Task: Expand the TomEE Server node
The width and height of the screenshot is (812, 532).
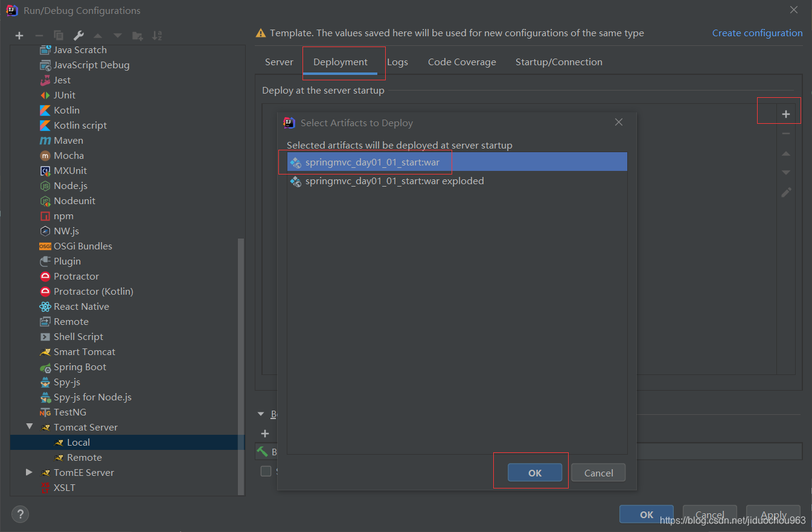Action: click(29, 472)
